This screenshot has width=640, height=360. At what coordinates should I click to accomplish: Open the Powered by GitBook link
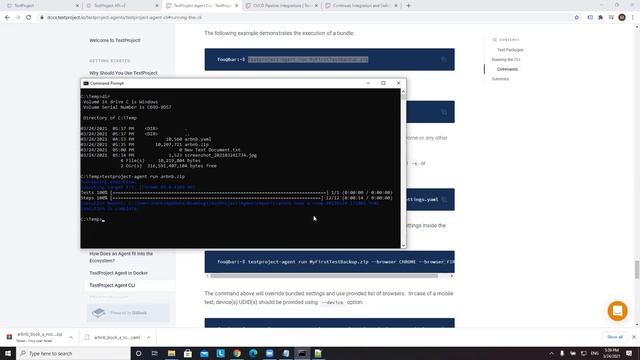pos(128,313)
